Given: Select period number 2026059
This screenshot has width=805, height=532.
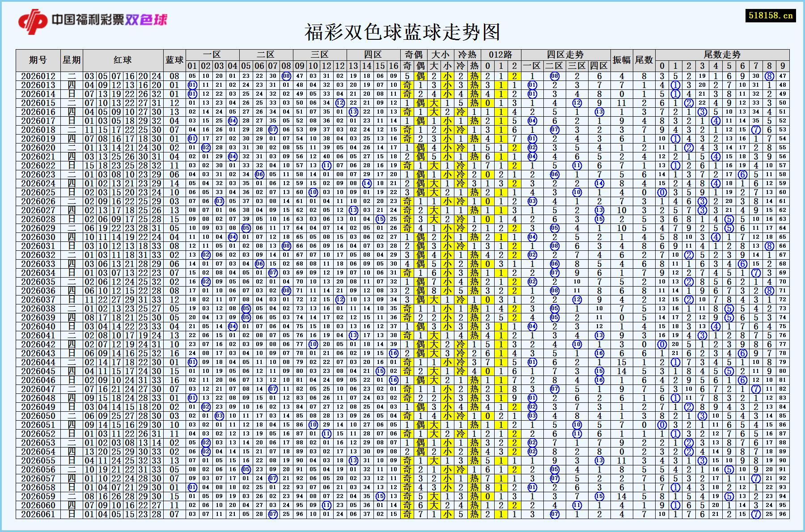Looking at the screenshot, I should (38, 497).
